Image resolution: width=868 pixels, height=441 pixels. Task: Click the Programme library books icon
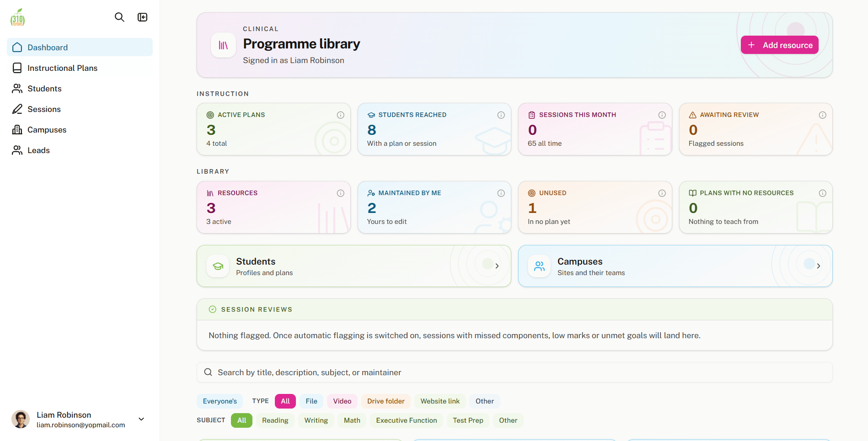pyautogui.click(x=223, y=45)
